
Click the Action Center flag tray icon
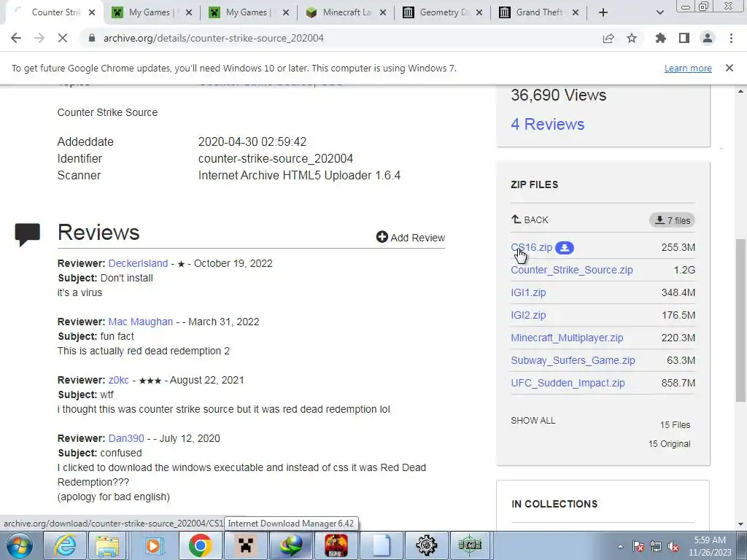(638, 547)
